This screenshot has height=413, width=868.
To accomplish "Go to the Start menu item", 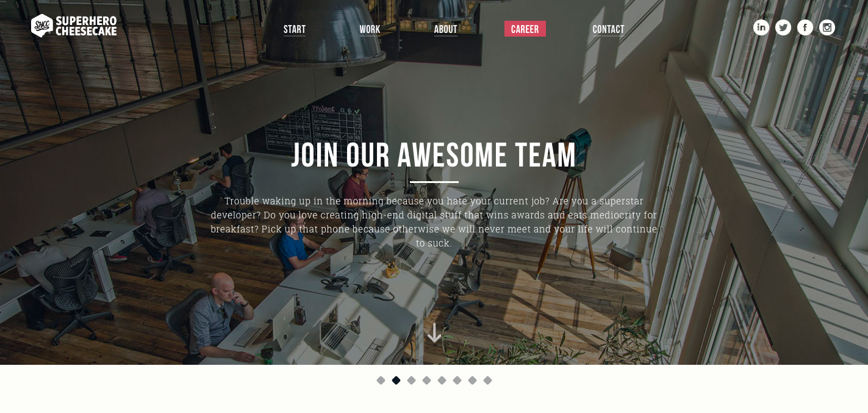I will pyautogui.click(x=295, y=29).
